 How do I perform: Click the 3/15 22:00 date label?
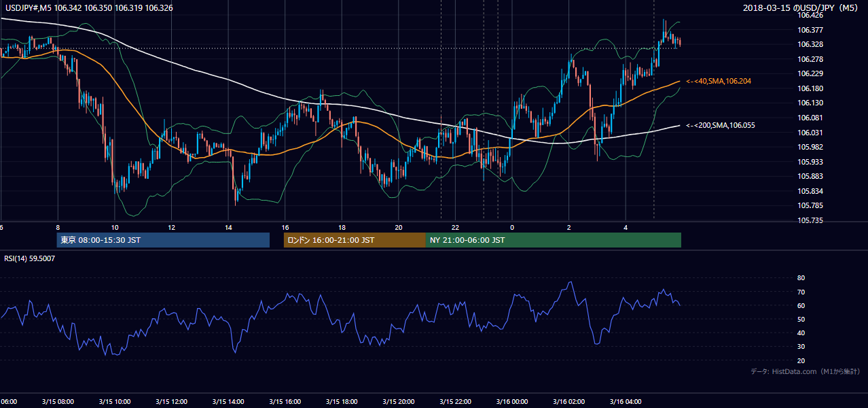456,402
